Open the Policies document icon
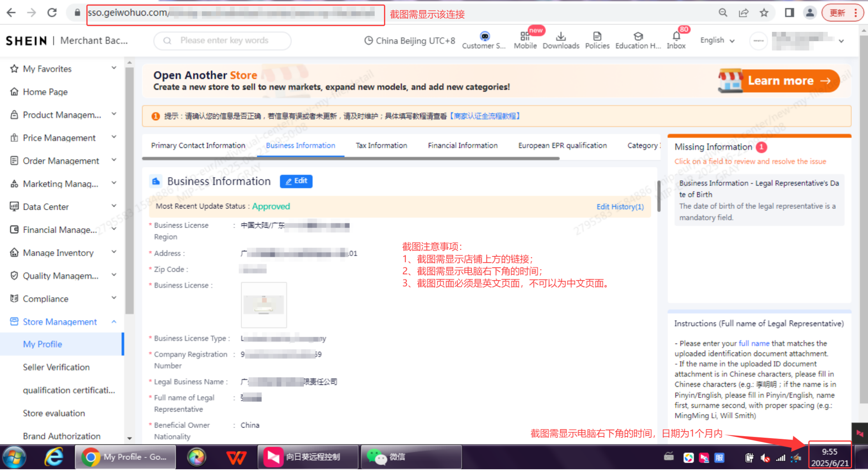 [597, 38]
